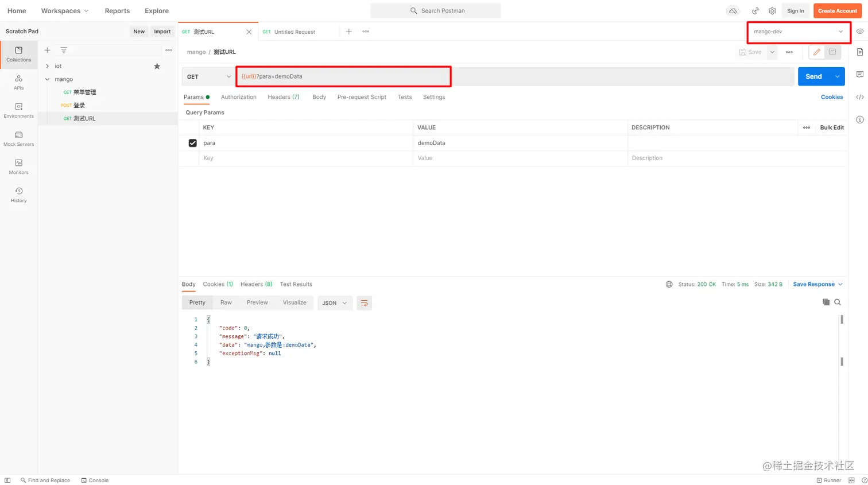Switch to the Pre-request Script tab

click(362, 97)
